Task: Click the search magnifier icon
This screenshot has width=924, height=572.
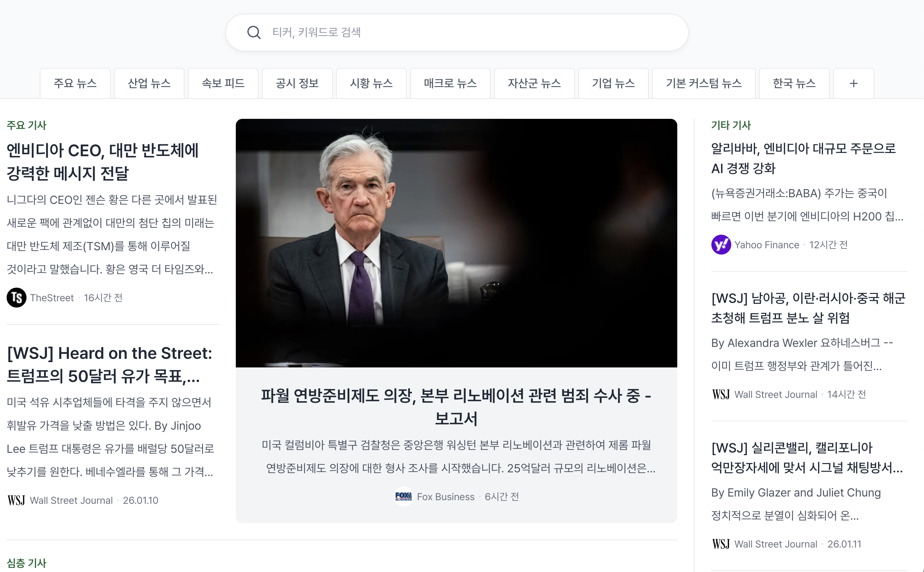Action: coord(254,32)
